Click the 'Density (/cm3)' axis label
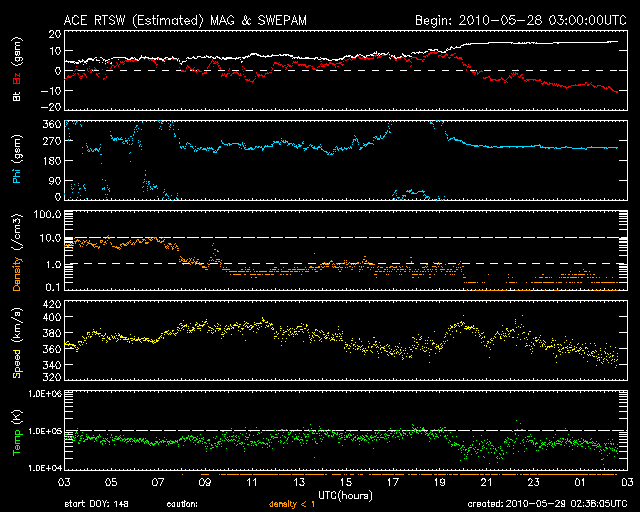This screenshot has height=512, width=640. coord(17,252)
